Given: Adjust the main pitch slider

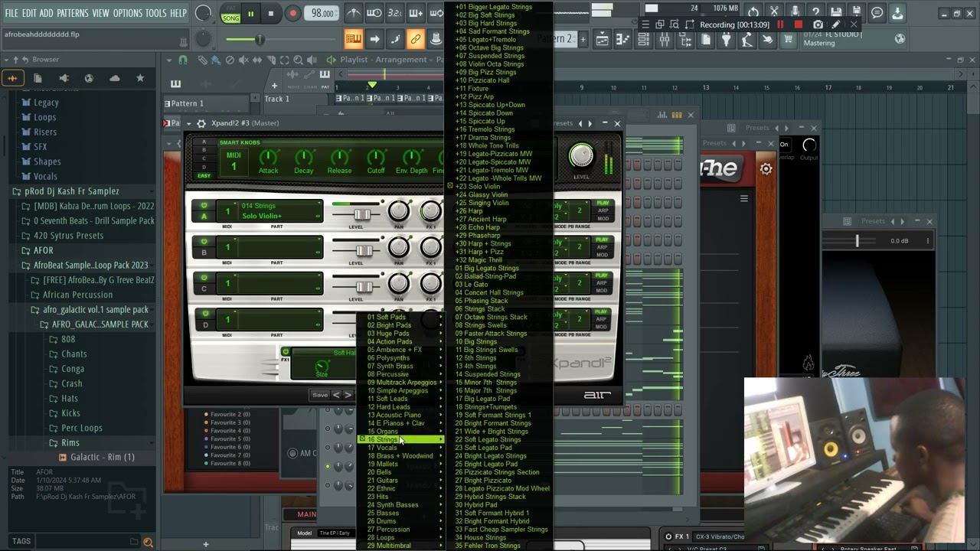Looking at the screenshot, I should (x=260, y=39).
